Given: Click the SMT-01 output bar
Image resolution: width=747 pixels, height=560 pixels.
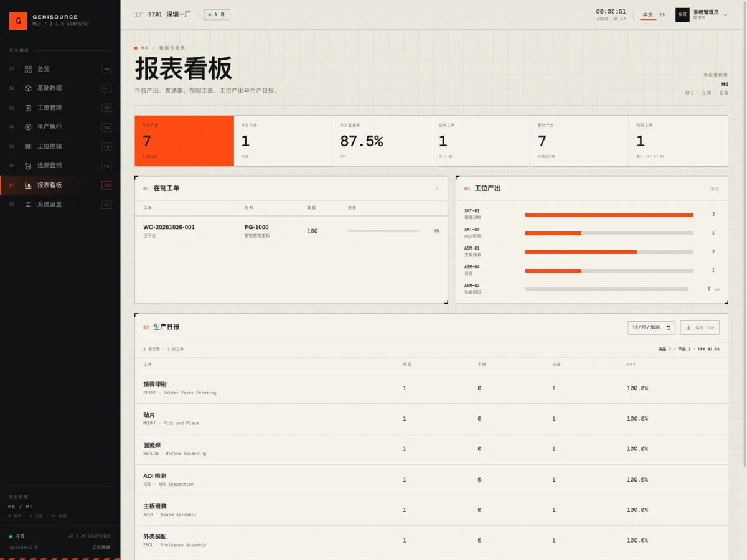Looking at the screenshot, I should pos(609,214).
